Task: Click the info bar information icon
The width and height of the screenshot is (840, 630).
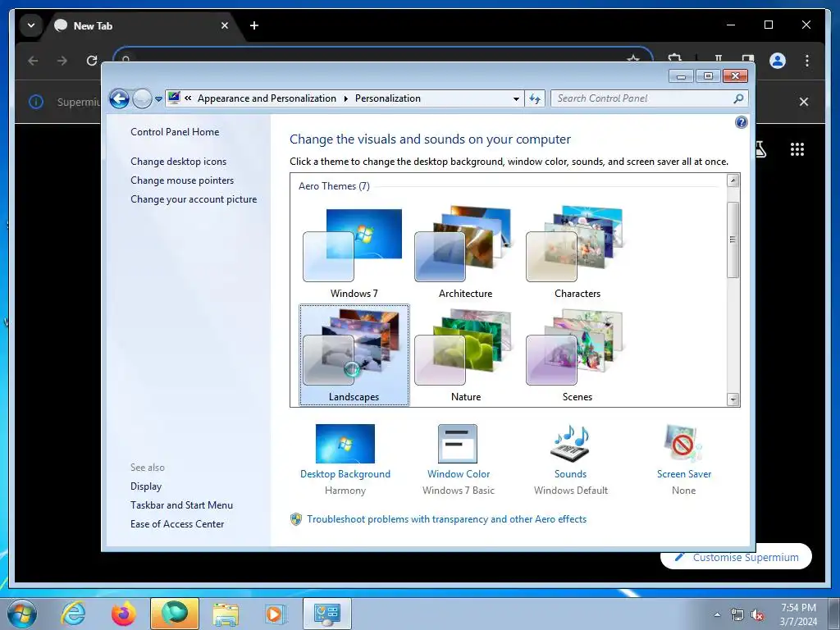Action: click(36, 102)
